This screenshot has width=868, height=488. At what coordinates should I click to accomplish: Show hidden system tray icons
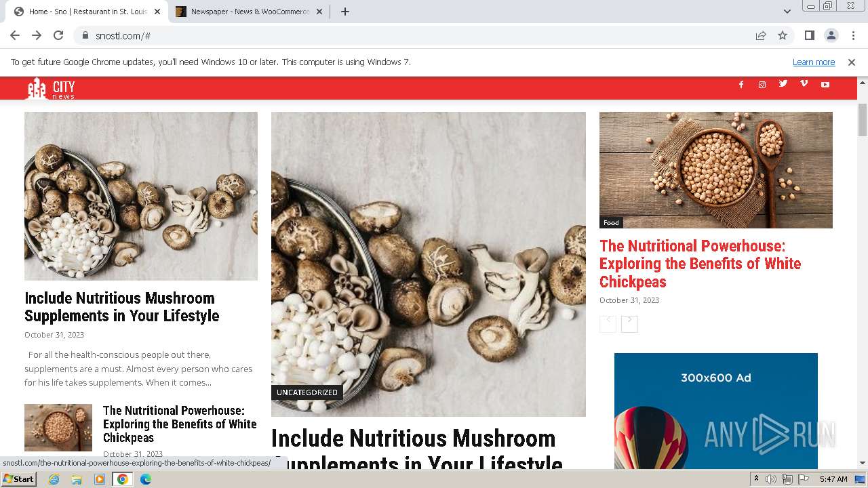click(x=756, y=479)
